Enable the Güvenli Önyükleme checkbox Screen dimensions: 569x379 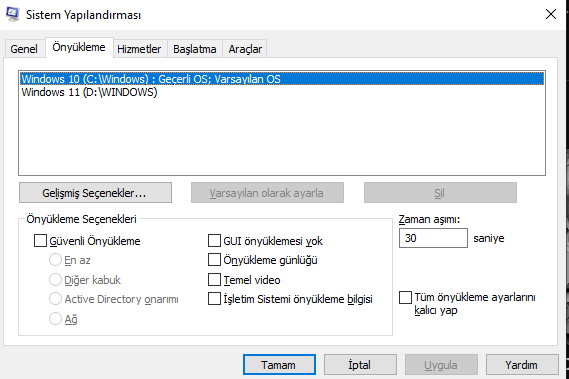40,241
